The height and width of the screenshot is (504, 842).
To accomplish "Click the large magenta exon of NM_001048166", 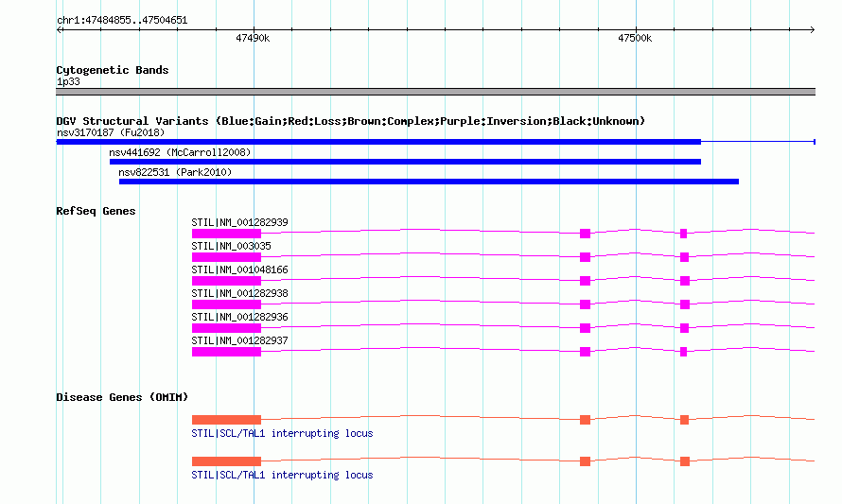I will (x=227, y=281).
